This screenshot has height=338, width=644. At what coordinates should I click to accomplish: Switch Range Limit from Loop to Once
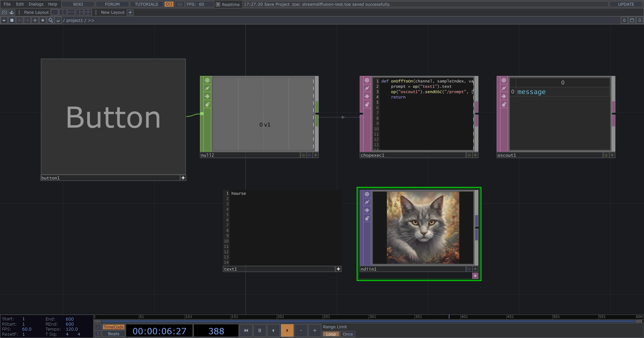[347, 334]
